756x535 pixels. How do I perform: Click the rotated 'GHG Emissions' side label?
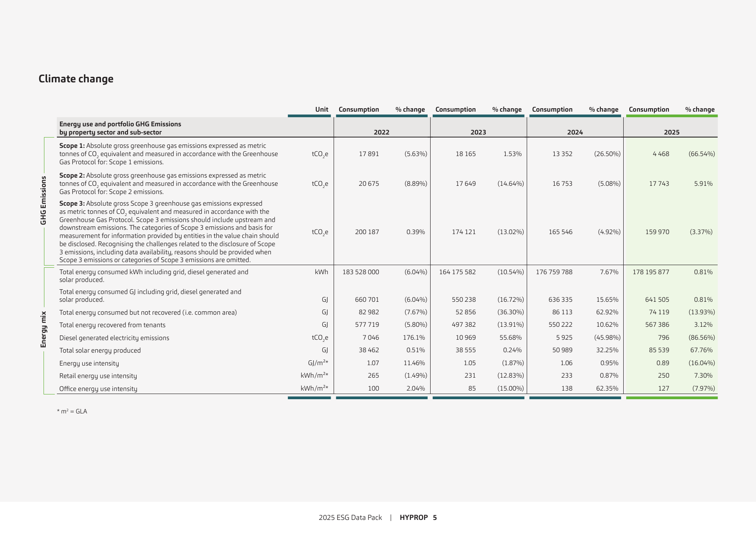pos(43,200)
